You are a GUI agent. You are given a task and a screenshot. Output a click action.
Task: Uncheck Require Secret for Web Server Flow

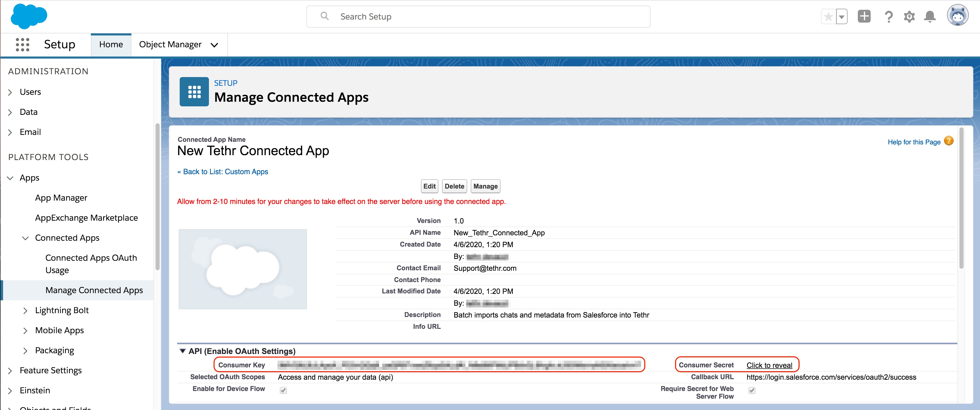[x=752, y=390]
